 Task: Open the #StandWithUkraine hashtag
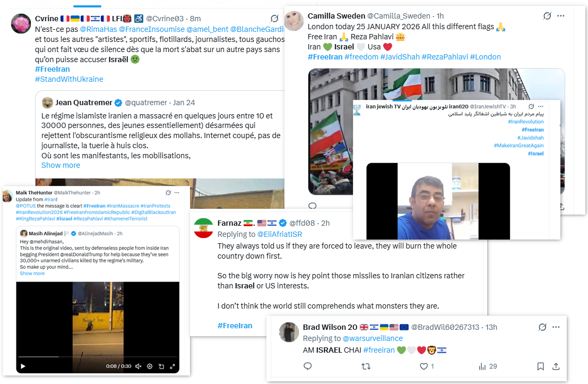click(x=69, y=79)
